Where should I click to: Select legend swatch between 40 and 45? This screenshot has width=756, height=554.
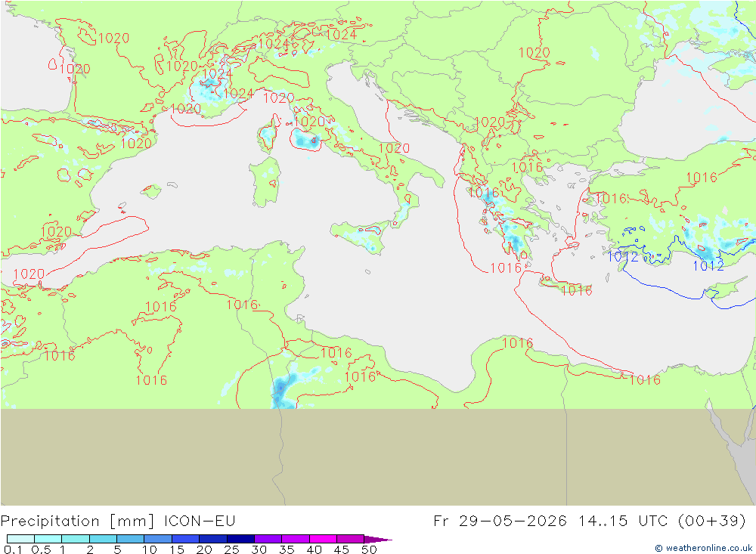(323, 539)
